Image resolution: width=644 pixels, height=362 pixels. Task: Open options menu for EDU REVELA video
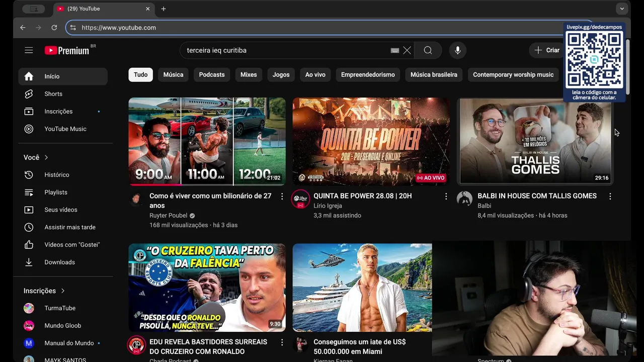(282, 342)
